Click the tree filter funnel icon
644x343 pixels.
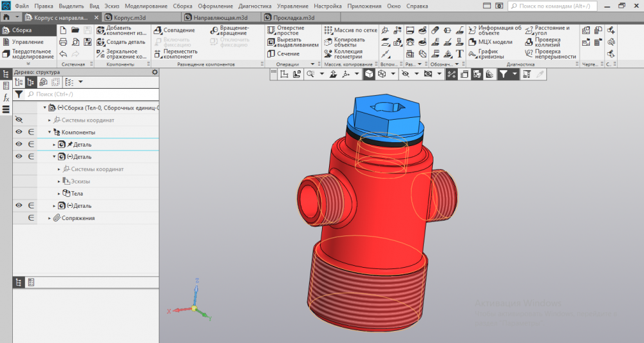pyautogui.click(x=19, y=94)
